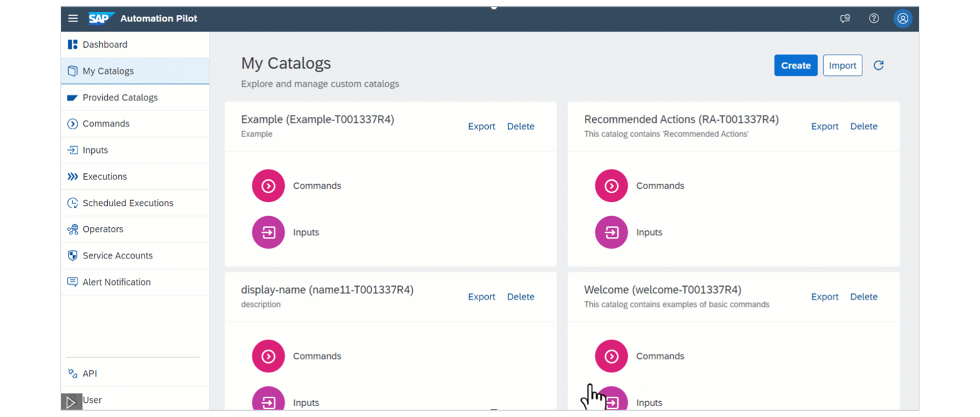
Task: Click the Automation Pilot header title
Action: [x=159, y=18]
